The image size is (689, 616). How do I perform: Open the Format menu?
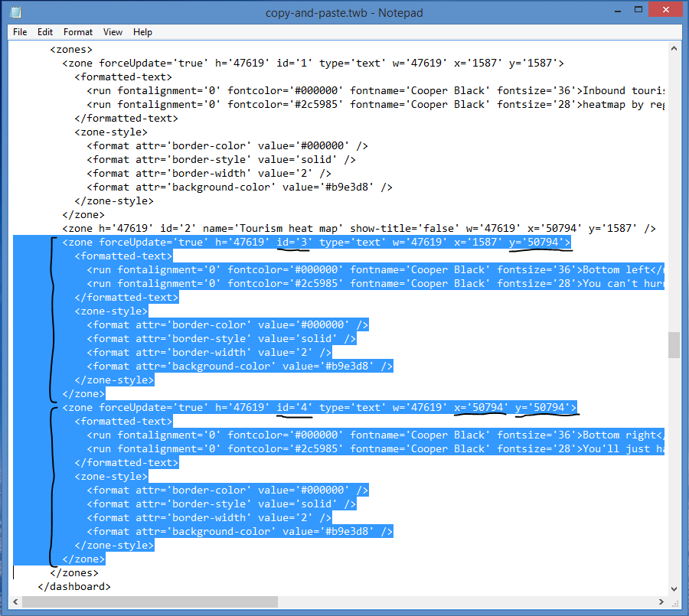[x=78, y=32]
